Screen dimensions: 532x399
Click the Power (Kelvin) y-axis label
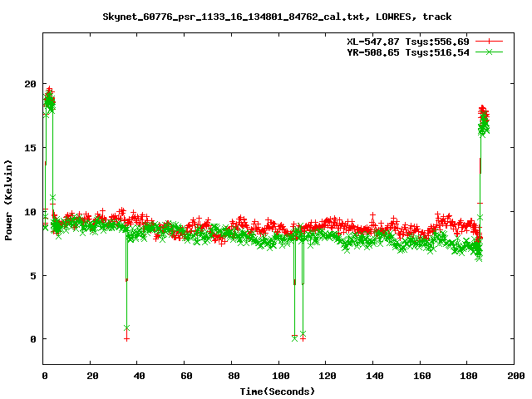point(8,200)
